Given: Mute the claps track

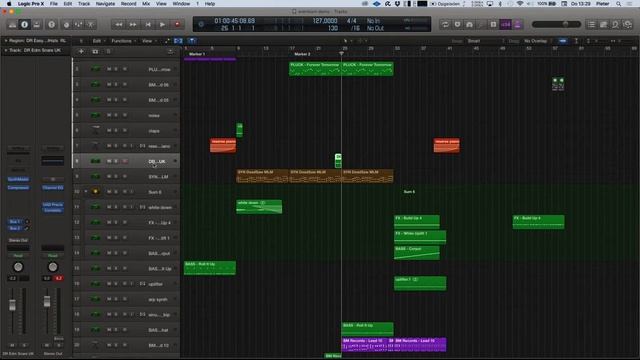Looking at the screenshot, I should click(109, 131).
